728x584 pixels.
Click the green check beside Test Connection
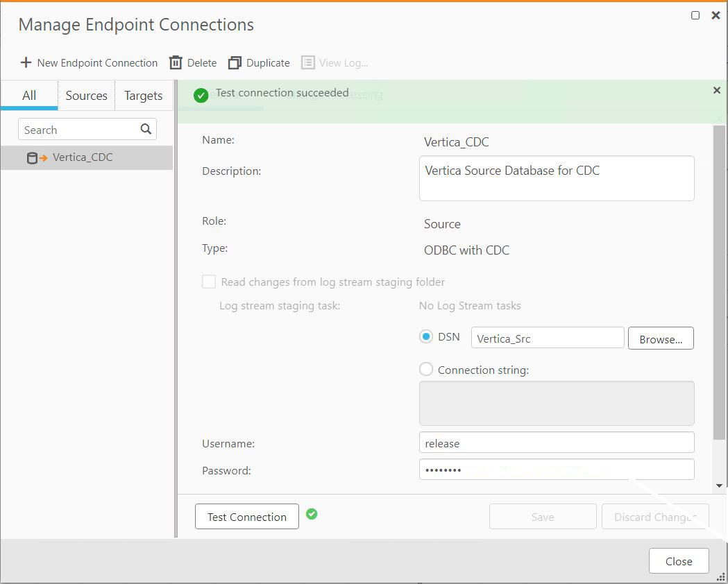pos(312,514)
